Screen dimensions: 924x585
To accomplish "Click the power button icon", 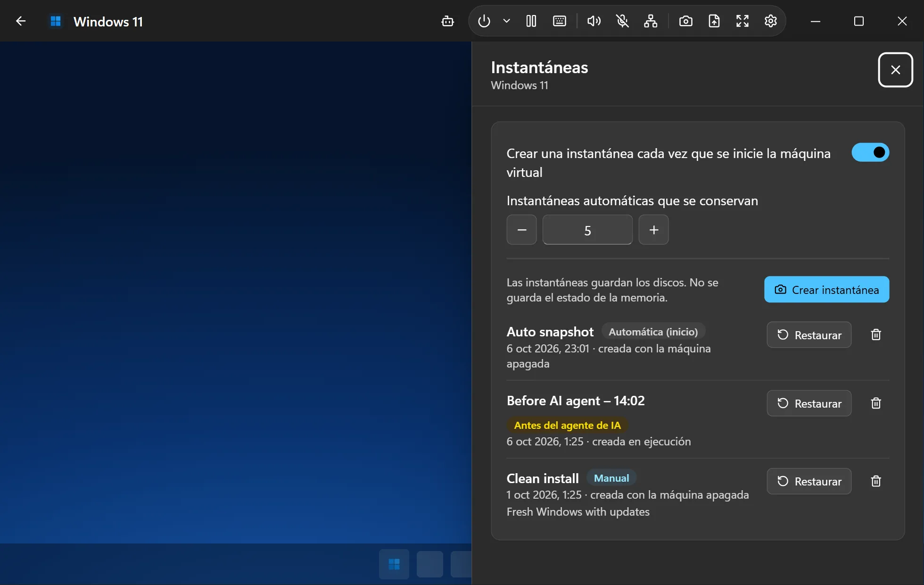I will [484, 21].
